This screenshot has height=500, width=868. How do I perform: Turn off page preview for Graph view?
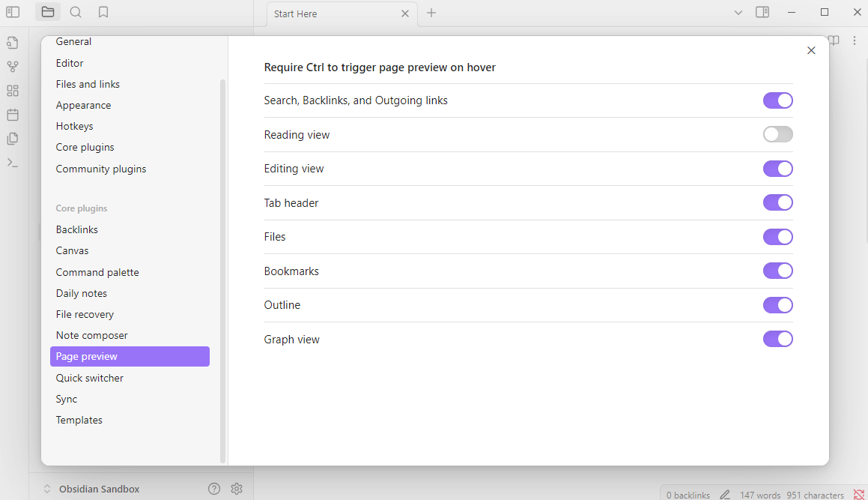pyautogui.click(x=777, y=339)
